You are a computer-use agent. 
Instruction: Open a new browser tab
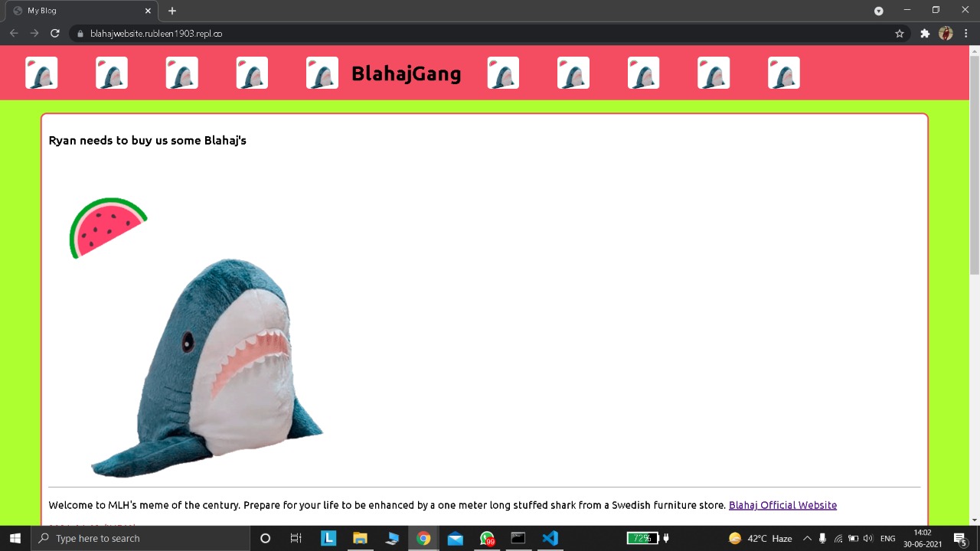172,11
